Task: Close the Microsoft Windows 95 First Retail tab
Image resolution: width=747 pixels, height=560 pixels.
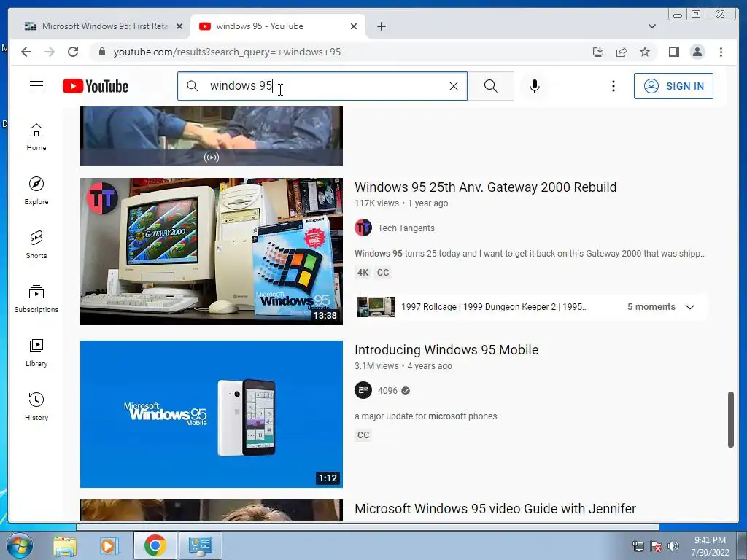Action: click(x=179, y=26)
